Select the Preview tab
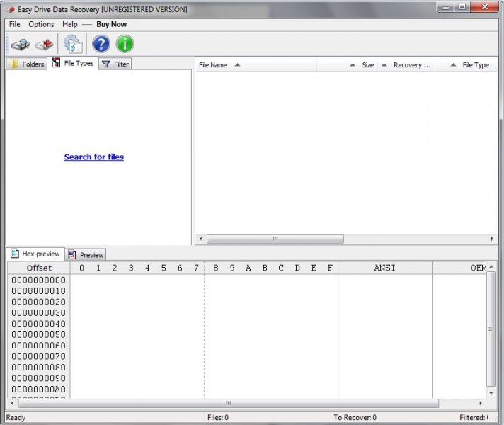 (x=86, y=255)
